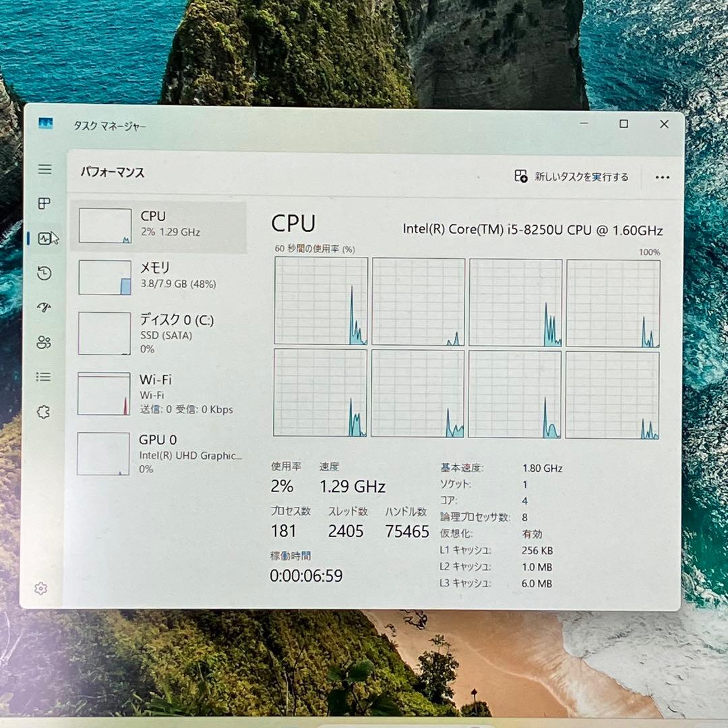Click the Task Manager icon in title bar
The image size is (728, 728).
tap(44, 124)
